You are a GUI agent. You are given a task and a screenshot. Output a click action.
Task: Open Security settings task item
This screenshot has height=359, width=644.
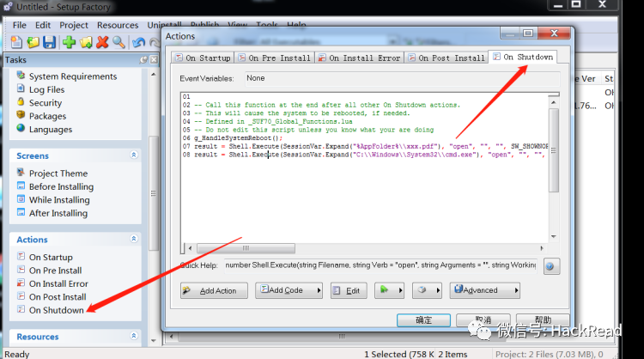point(46,103)
